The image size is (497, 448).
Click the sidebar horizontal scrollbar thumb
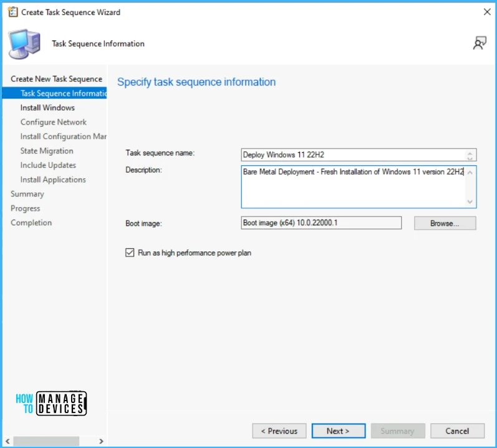coord(46,441)
